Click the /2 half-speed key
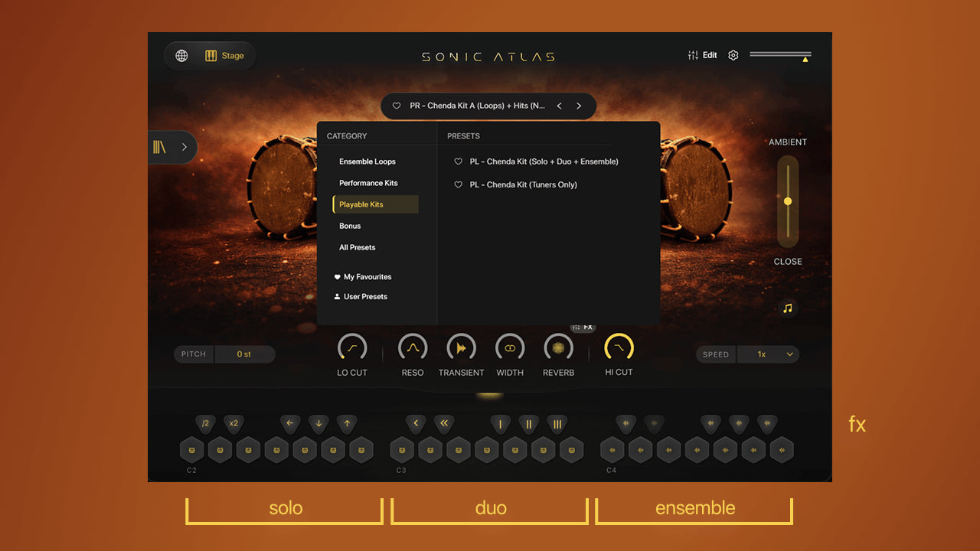Viewport: 980px width, 551px height. tap(205, 423)
